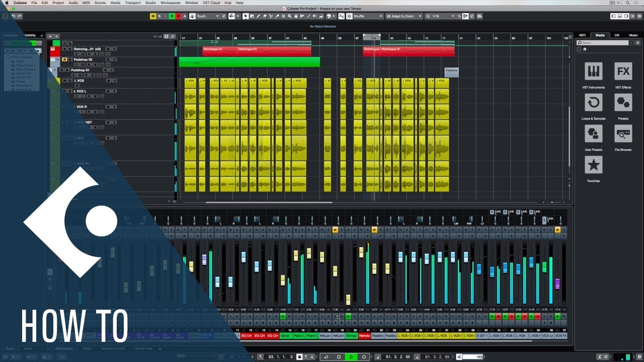Click the left locator position 63. 1. 1. 0
644x362 pixels.
[281, 357]
